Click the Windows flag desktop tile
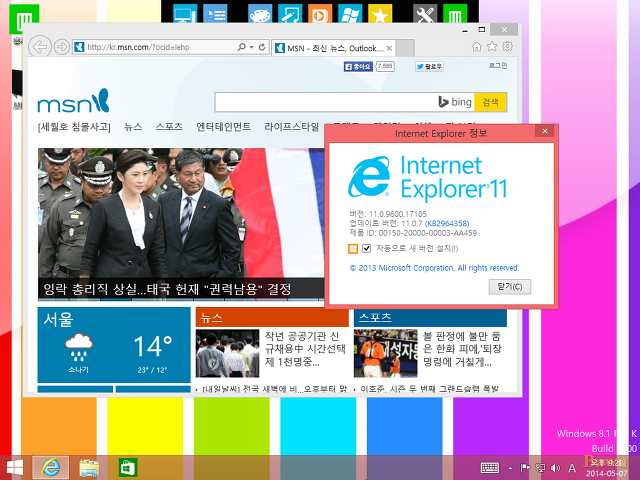 pos(350,15)
